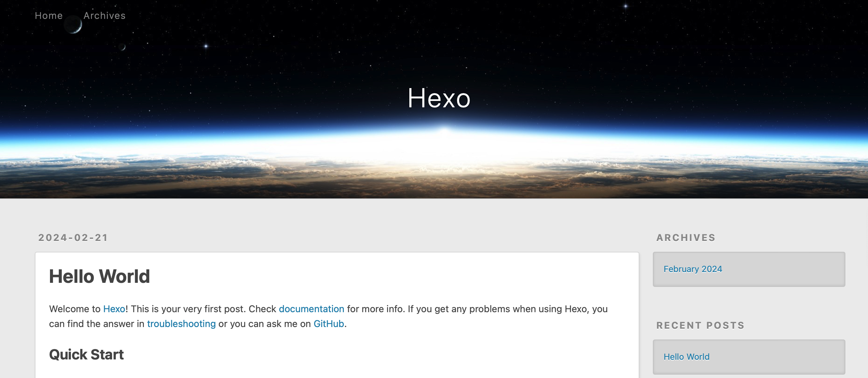Click the small planet below the crescent moon
Screen dimensions: 868x378
click(x=122, y=47)
